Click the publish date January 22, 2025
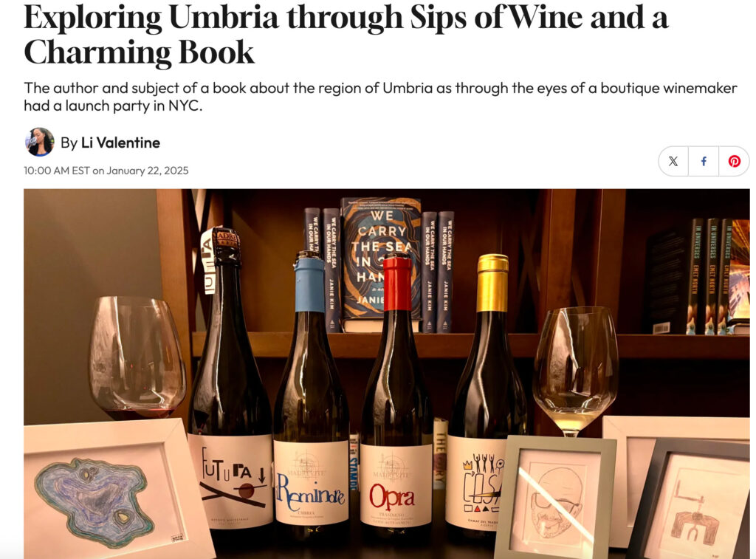 point(148,171)
